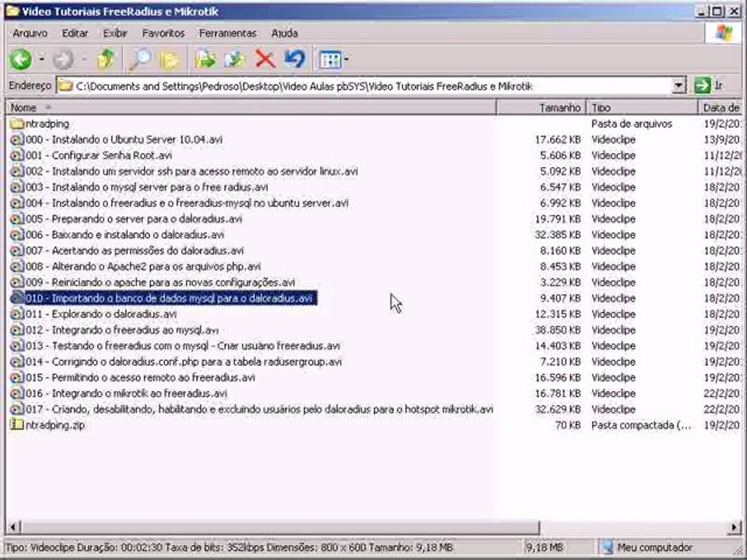This screenshot has width=747, height=560.
Task: Open the Search magnifier tool
Action: tap(139, 60)
